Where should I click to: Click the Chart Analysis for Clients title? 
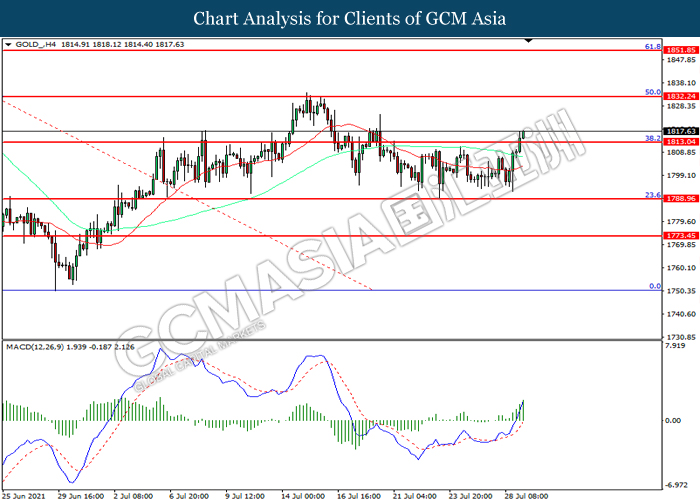click(350, 19)
